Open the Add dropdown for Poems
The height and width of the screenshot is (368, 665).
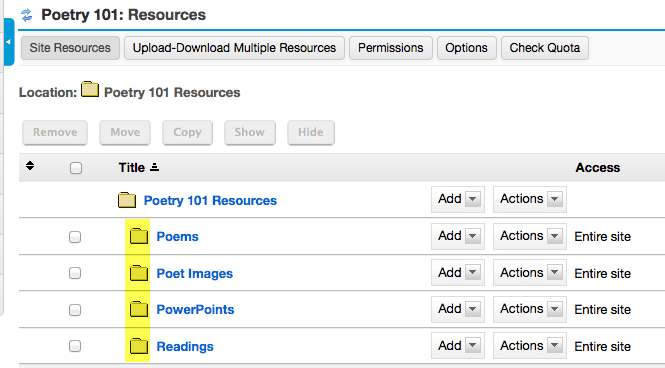(458, 236)
